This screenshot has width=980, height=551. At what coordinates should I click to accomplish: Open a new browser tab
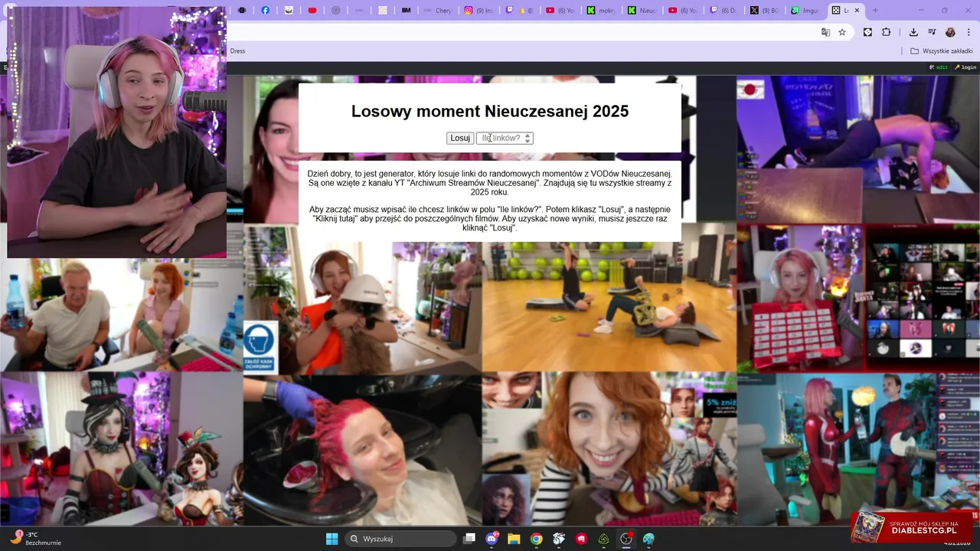click(875, 11)
